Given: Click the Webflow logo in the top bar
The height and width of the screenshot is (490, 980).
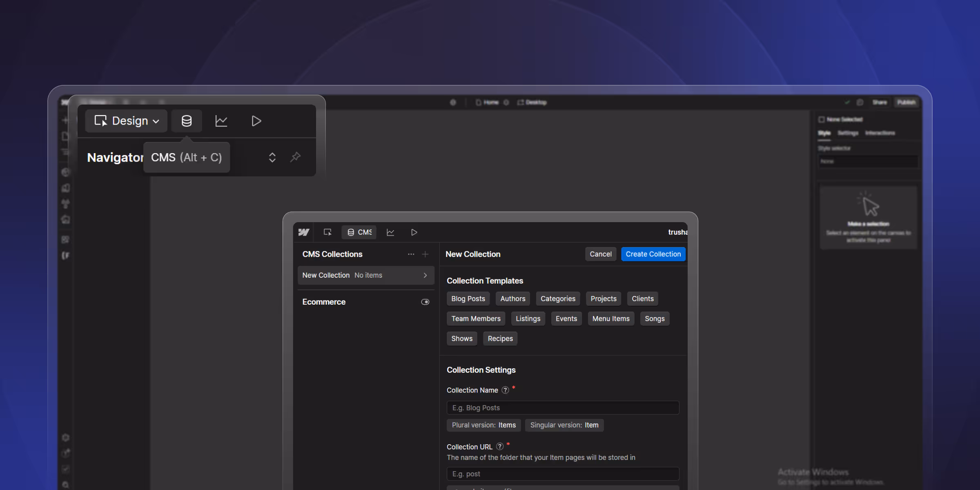Looking at the screenshot, I should [x=303, y=232].
